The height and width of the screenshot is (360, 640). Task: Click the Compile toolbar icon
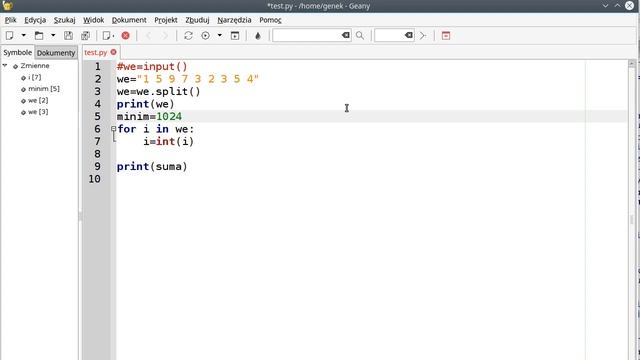(x=188, y=36)
